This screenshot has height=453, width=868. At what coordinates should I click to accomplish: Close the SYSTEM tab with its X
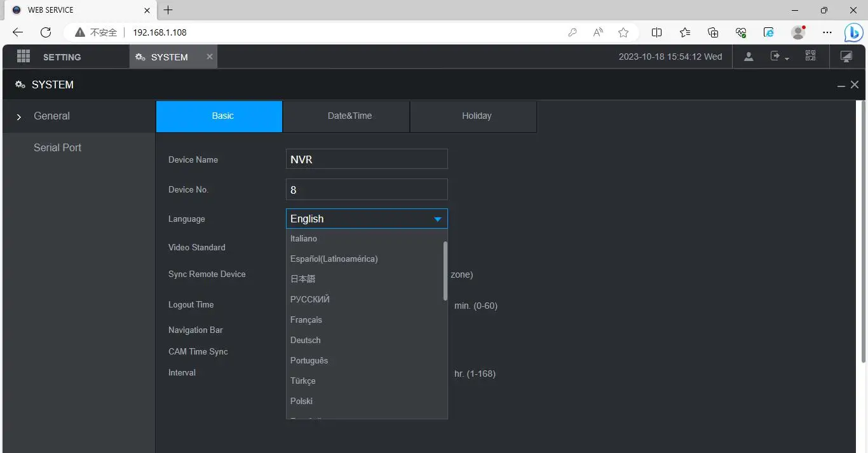coord(210,57)
